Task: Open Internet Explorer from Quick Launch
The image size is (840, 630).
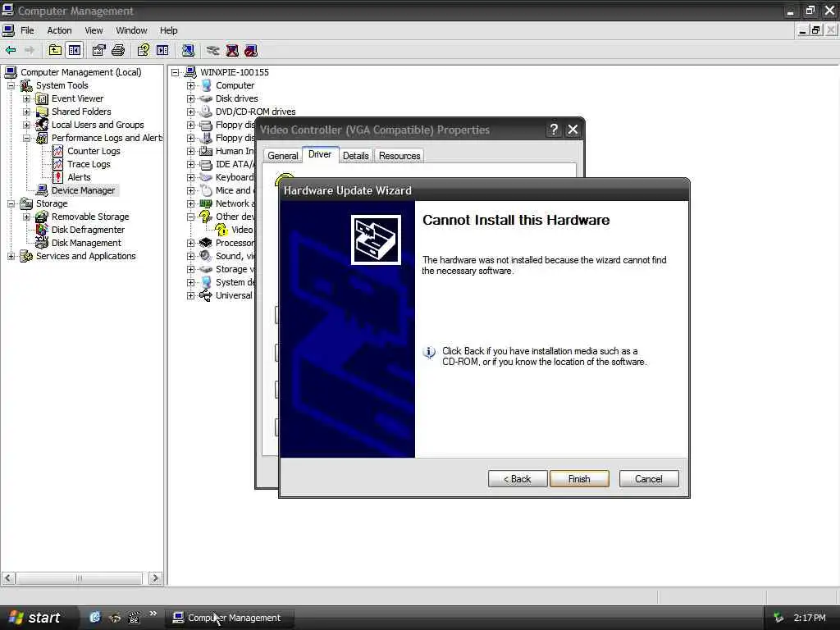Action: click(95, 617)
